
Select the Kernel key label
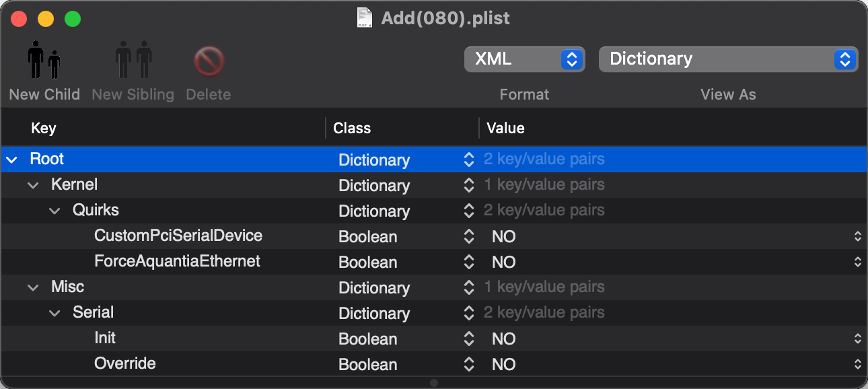tap(74, 184)
